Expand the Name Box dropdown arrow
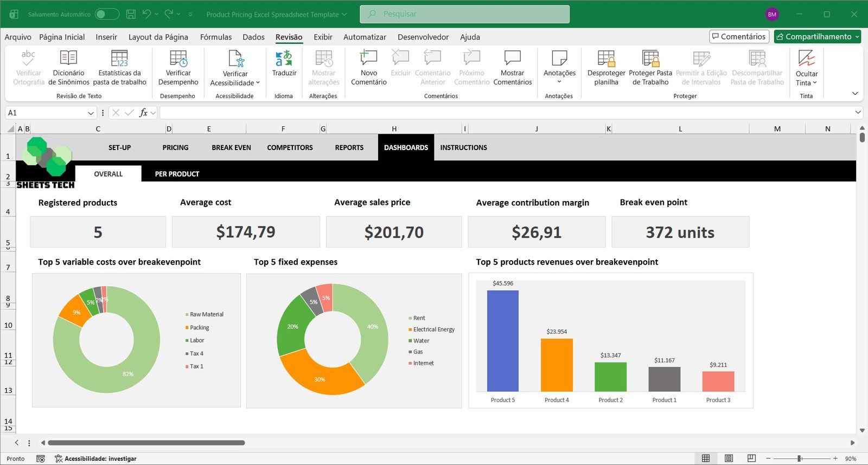Viewport: 868px width, 465px height. (x=91, y=113)
